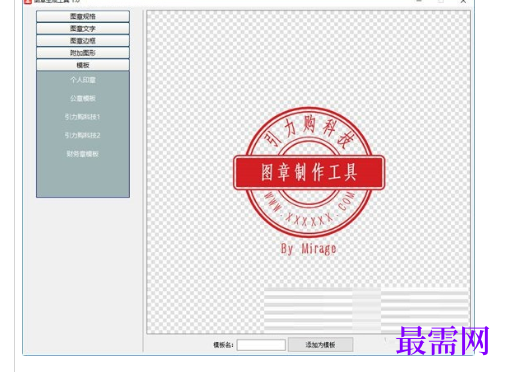
Task: Expand the 图章边框 section
Action: [83, 41]
